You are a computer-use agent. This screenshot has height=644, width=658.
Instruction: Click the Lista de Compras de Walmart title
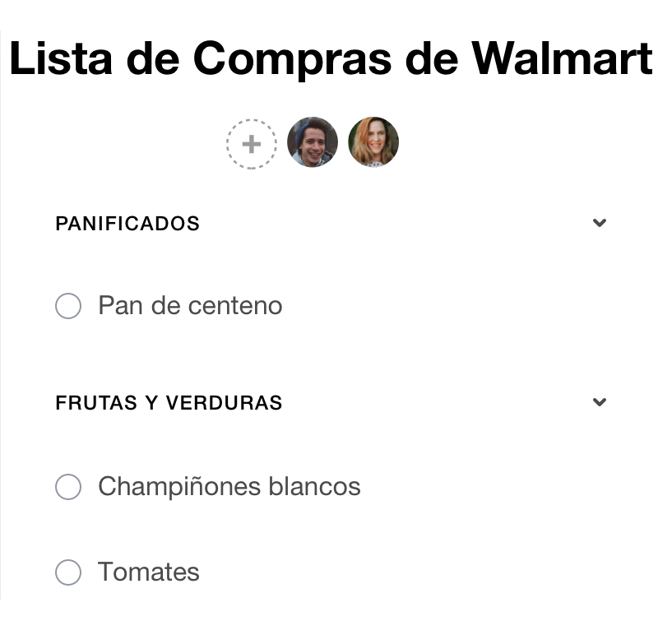tap(329, 58)
